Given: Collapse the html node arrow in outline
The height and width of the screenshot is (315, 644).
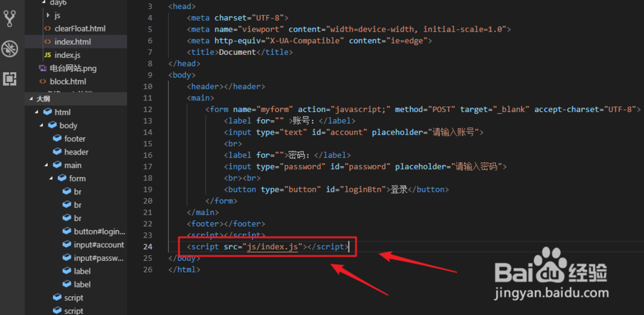Looking at the screenshot, I should [37, 112].
